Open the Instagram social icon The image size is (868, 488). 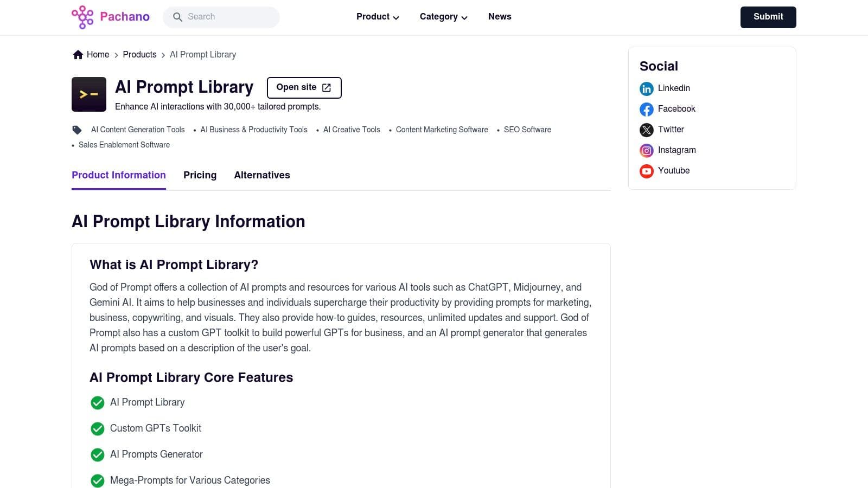pyautogui.click(x=646, y=151)
